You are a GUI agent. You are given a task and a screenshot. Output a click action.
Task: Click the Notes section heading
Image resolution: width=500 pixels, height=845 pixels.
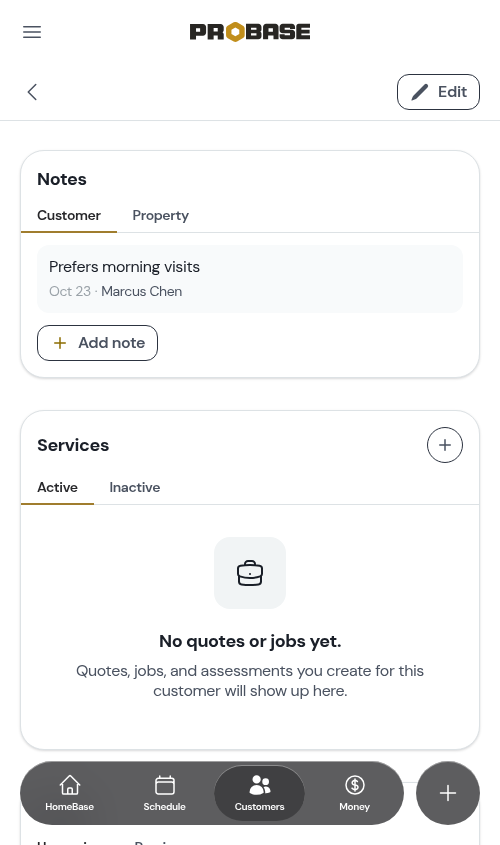click(62, 179)
